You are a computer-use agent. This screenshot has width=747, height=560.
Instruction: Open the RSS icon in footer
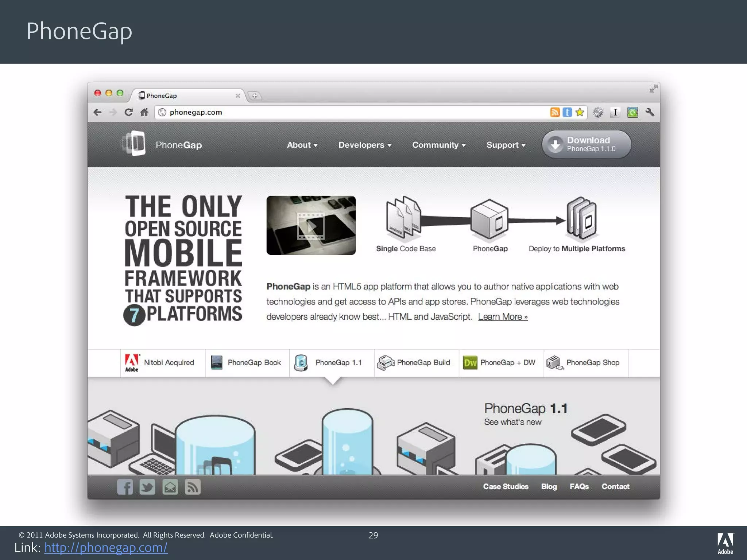pyautogui.click(x=193, y=487)
